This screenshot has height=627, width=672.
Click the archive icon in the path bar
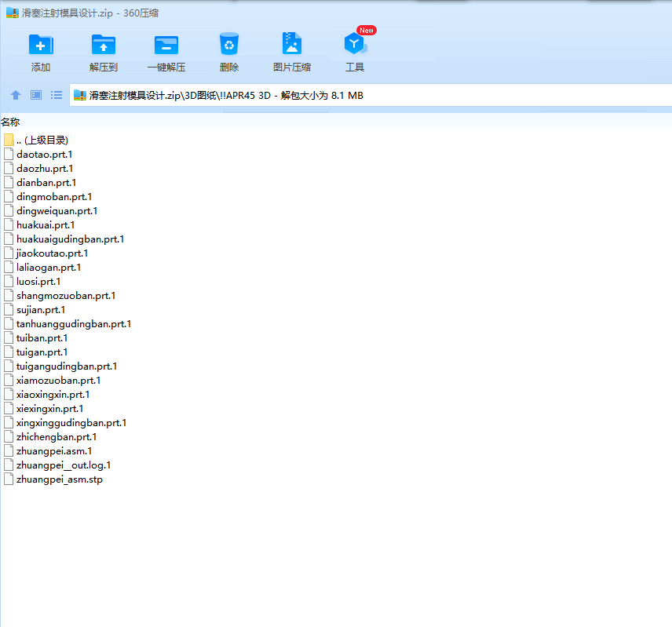(x=80, y=95)
